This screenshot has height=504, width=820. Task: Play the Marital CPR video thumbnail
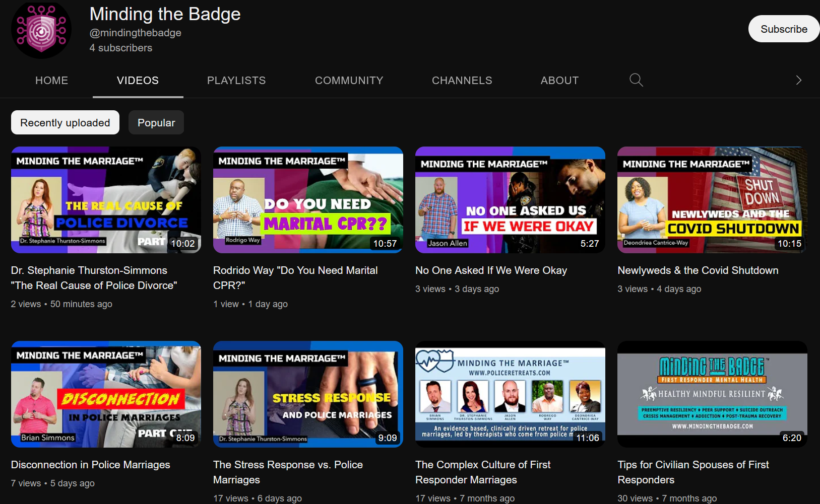click(308, 200)
